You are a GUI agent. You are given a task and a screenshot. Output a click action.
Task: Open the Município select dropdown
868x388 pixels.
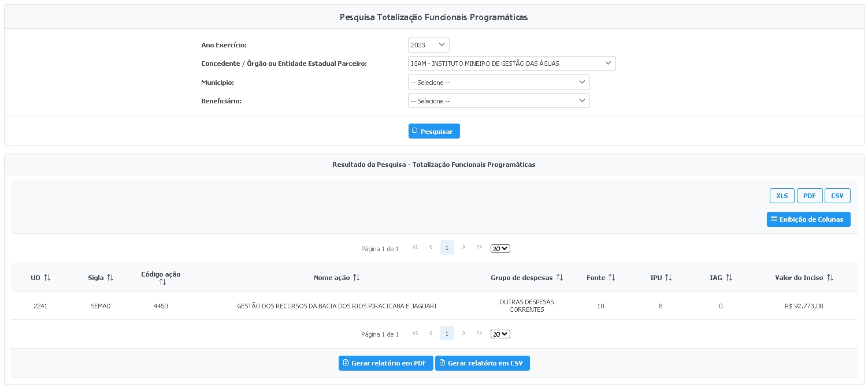coord(498,83)
